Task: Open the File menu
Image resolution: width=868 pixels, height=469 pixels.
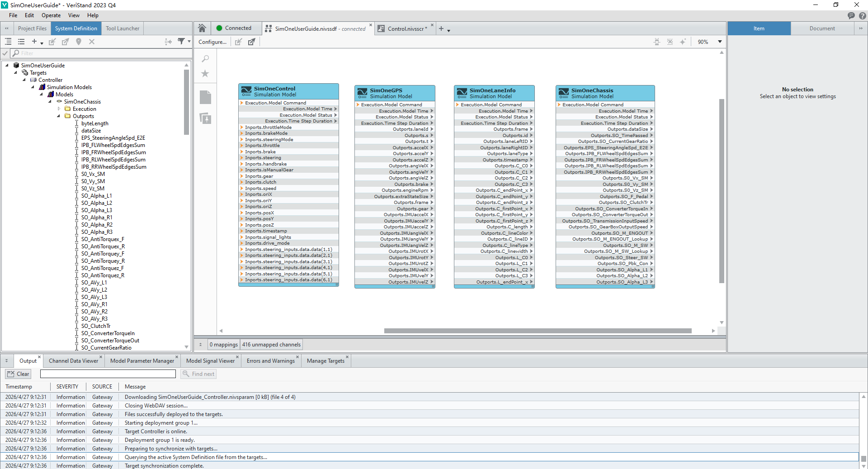Action: click(x=13, y=15)
